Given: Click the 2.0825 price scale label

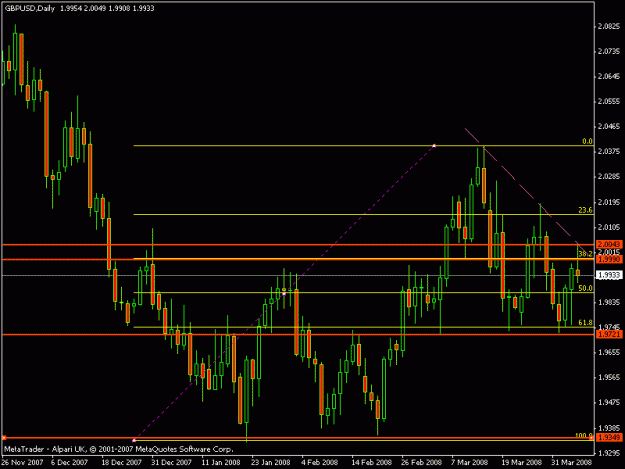Looking at the screenshot, I should 609,26.
